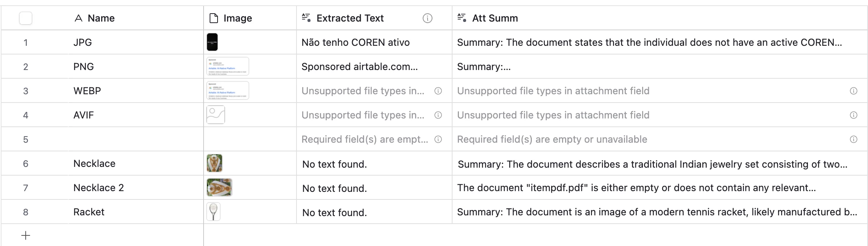Click the empty Image cell in row 5
Screen dimensions: 868x246
click(x=250, y=139)
